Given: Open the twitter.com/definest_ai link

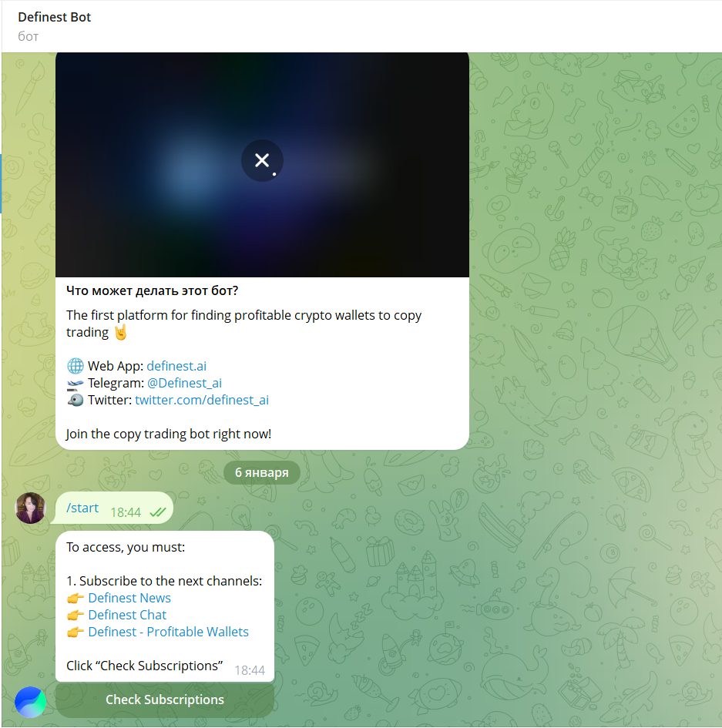Looking at the screenshot, I should (202, 401).
